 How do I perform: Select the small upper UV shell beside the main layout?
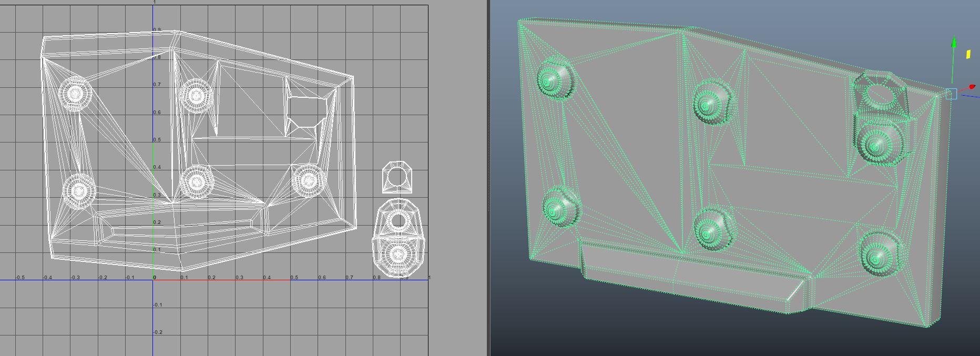click(x=397, y=177)
